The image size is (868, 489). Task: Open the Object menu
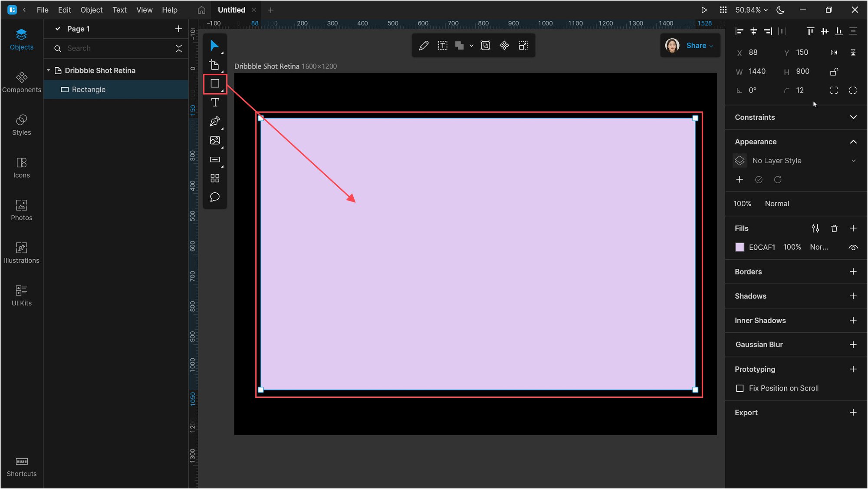[91, 9]
